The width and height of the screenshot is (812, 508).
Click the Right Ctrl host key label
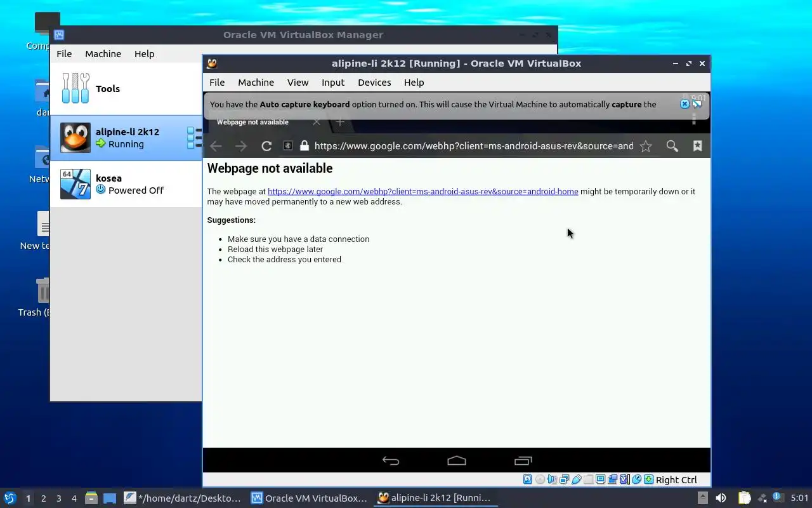pyautogui.click(x=676, y=480)
